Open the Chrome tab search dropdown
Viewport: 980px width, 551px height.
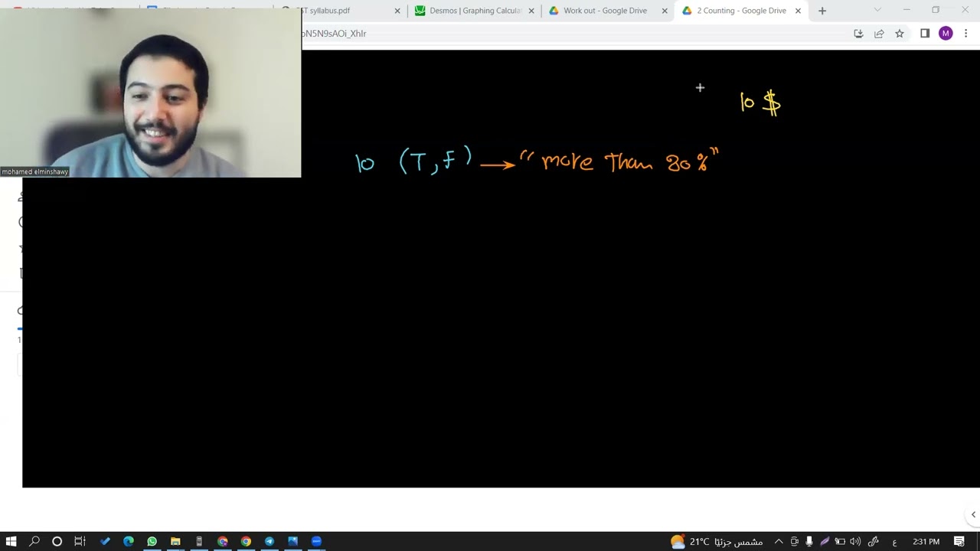pyautogui.click(x=877, y=10)
